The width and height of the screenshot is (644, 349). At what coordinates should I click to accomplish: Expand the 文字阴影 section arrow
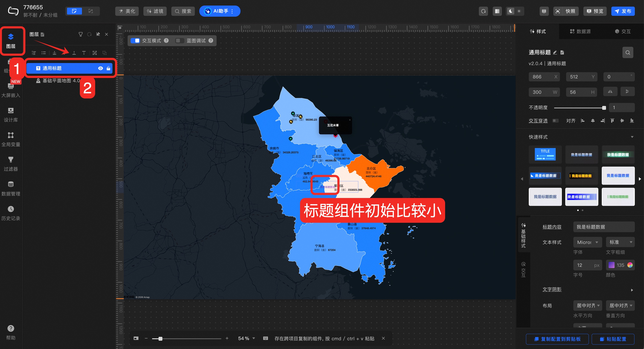point(632,290)
